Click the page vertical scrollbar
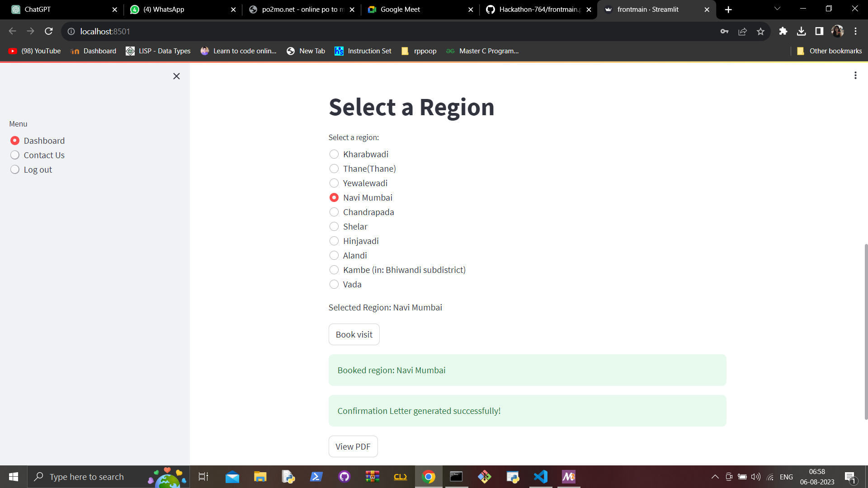868x488 pixels. [x=866, y=332]
